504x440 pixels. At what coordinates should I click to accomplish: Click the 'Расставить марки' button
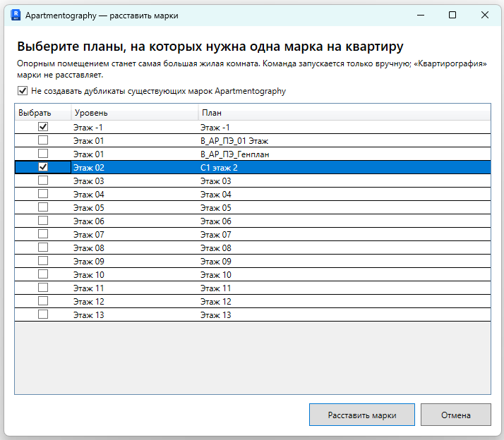(362, 415)
